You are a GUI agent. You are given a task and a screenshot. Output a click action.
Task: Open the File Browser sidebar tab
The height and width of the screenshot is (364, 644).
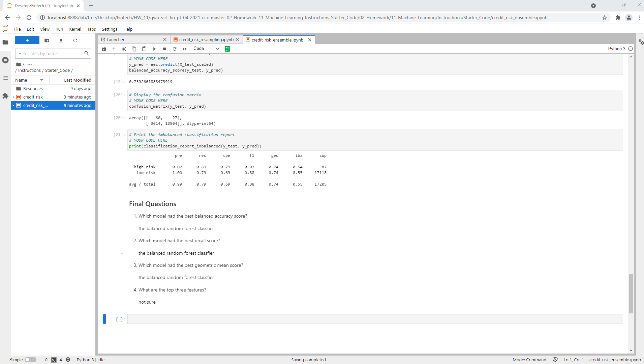coord(5,42)
